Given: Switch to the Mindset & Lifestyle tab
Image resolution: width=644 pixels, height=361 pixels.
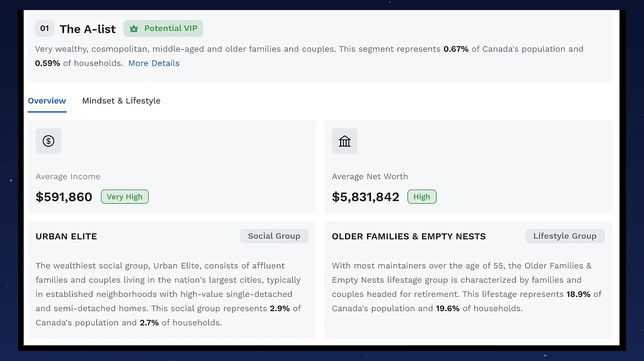Looking at the screenshot, I should 121,101.
